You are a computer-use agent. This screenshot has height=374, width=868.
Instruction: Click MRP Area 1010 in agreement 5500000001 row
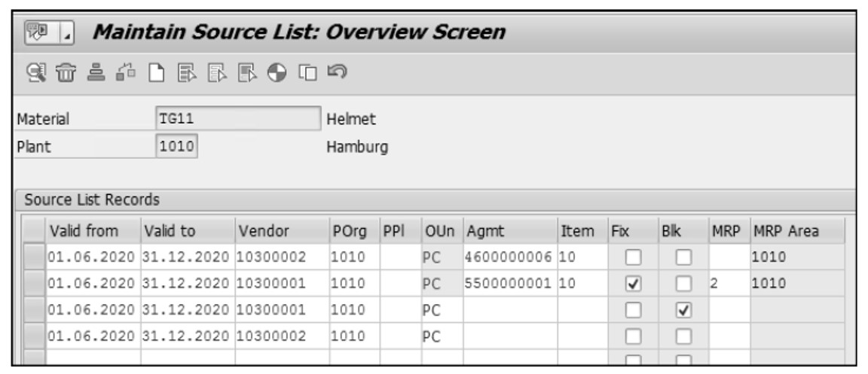pos(797,284)
